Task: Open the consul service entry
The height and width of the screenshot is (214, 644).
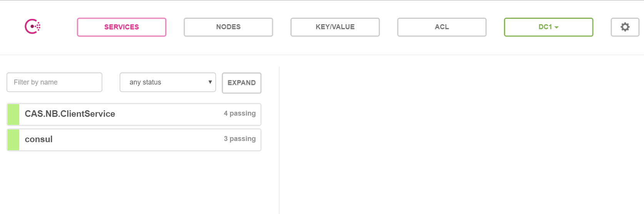Action: coord(39,139)
